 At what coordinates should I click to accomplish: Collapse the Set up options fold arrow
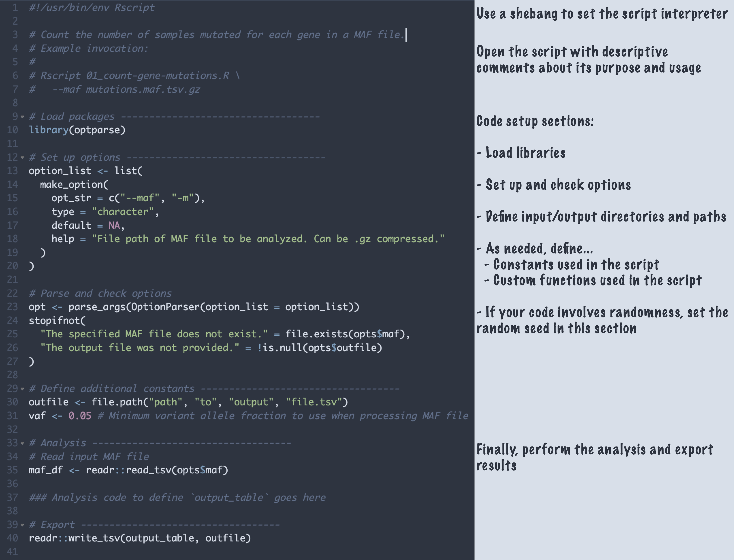(x=22, y=158)
